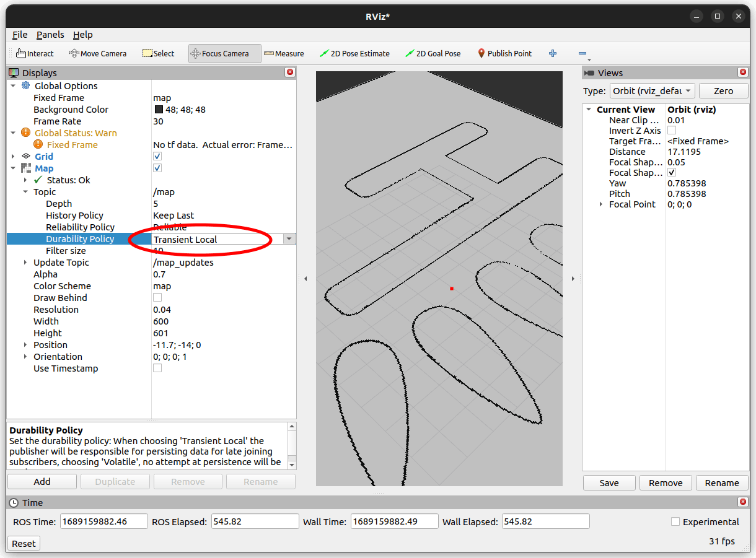Screen dimensions: 756x558
Task: Expand the Focal Point property
Action: (600, 204)
